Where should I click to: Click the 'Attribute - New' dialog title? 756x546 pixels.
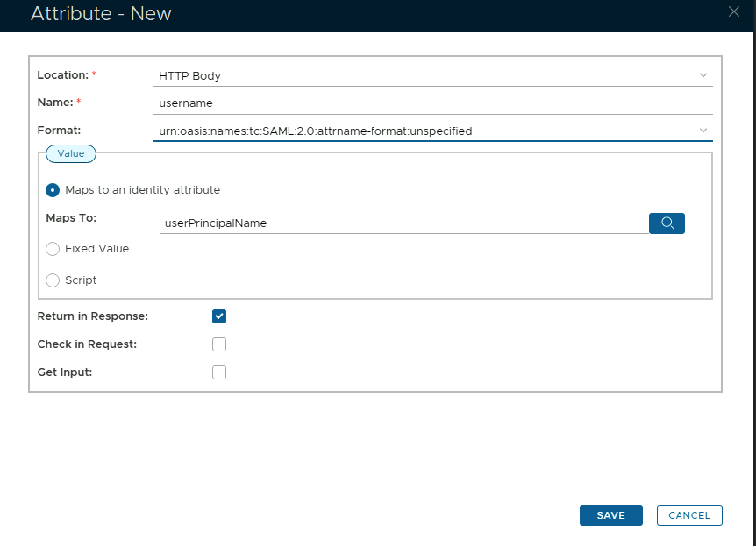[101, 14]
